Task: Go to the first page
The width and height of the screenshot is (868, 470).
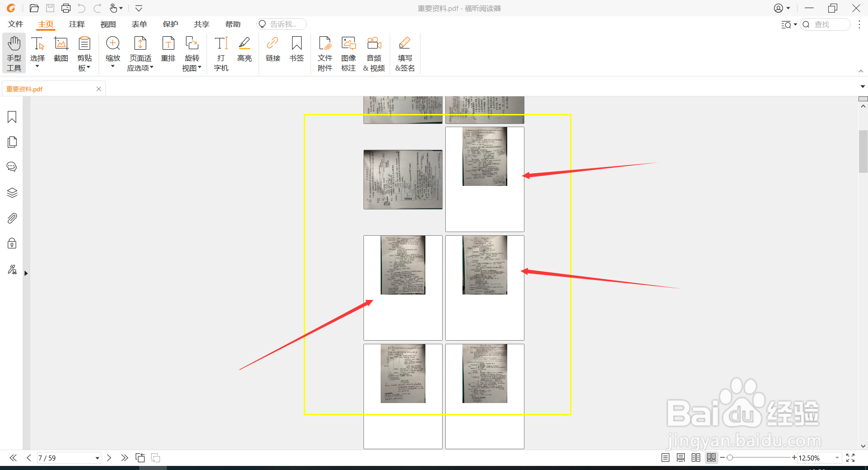Action: (13, 458)
